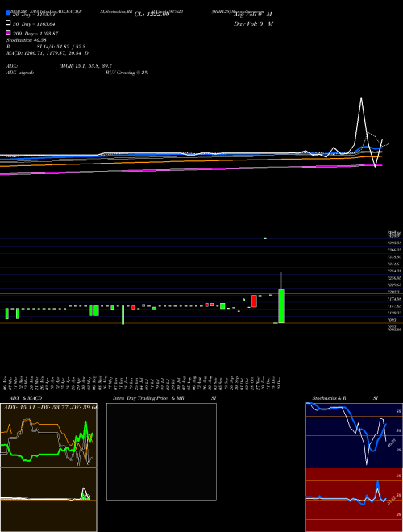This screenshot has width=403, height=532.
Task: Click the large green last candlestick body
Action: pos(280,306)
